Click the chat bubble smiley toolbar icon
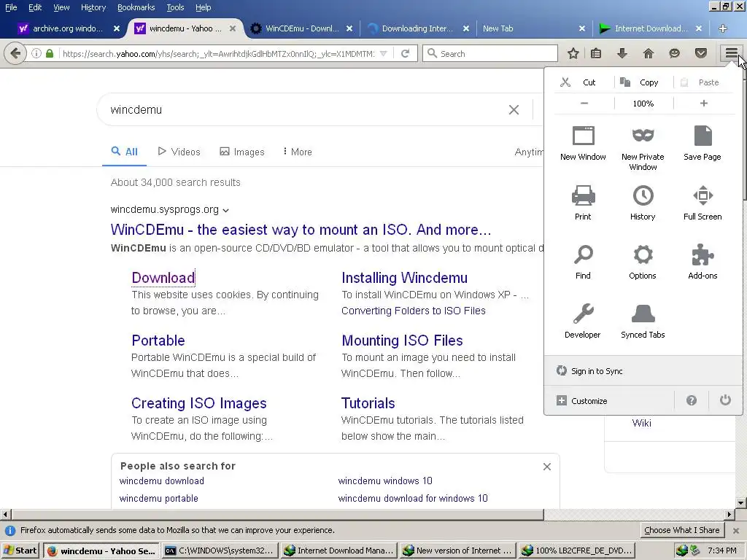The width and height of the screenshot is (747, 560). (674, 53)
